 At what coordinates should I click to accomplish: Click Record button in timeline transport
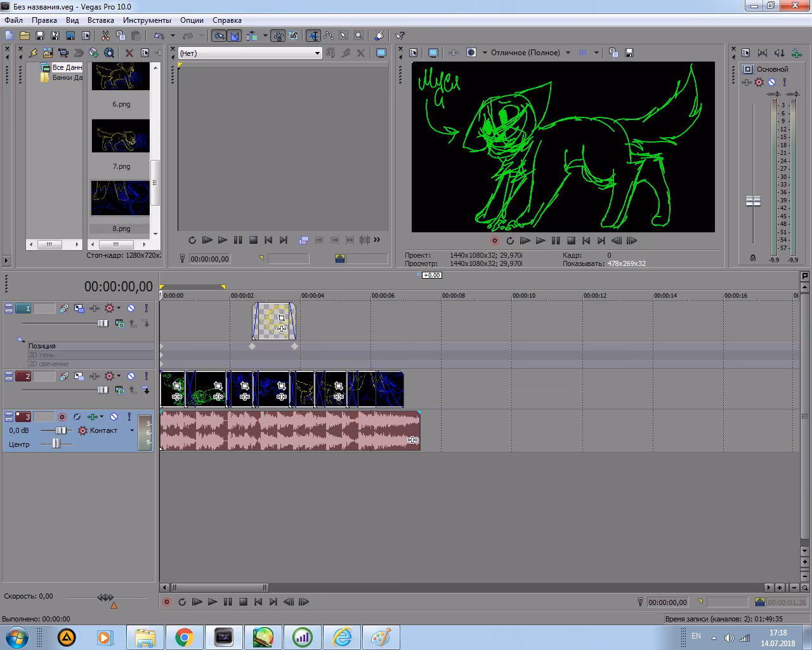[167, 602]
